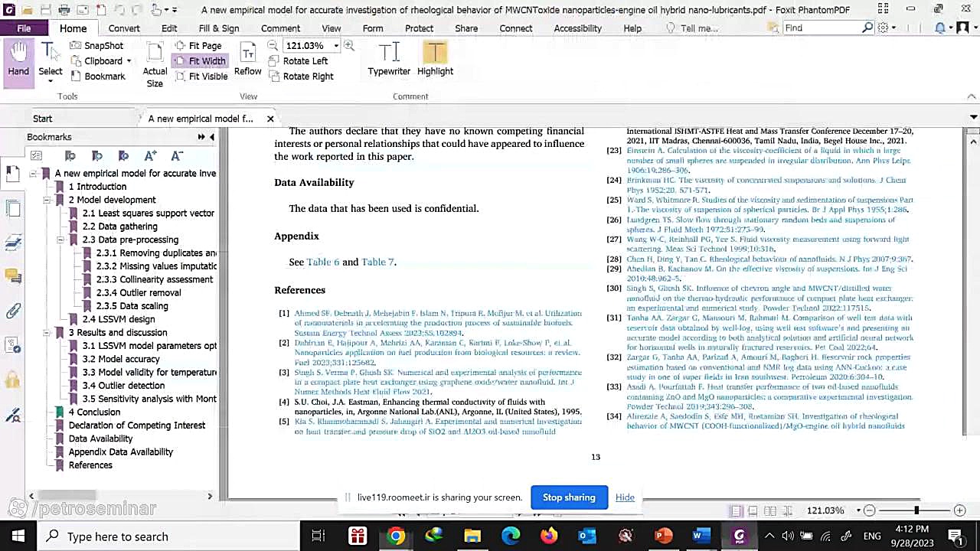Open the comments panel in sidebar
The width and height of the screenshot is (980, 551).
coord(13,276)
